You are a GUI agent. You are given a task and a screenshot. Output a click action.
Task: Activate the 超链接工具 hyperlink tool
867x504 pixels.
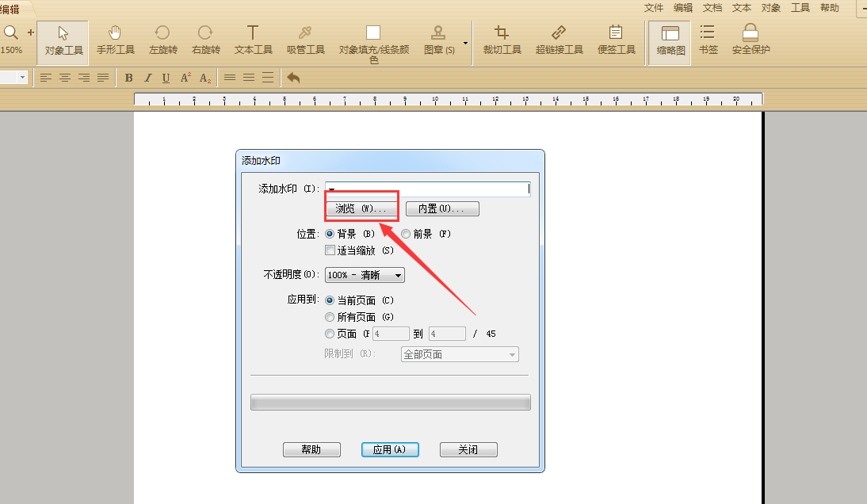[x=559, y=40]
